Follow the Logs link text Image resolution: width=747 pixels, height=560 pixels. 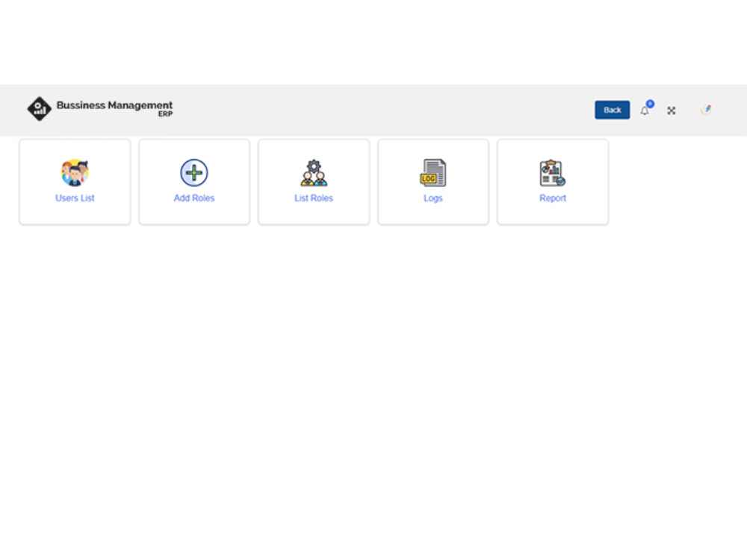coord(433,198)
